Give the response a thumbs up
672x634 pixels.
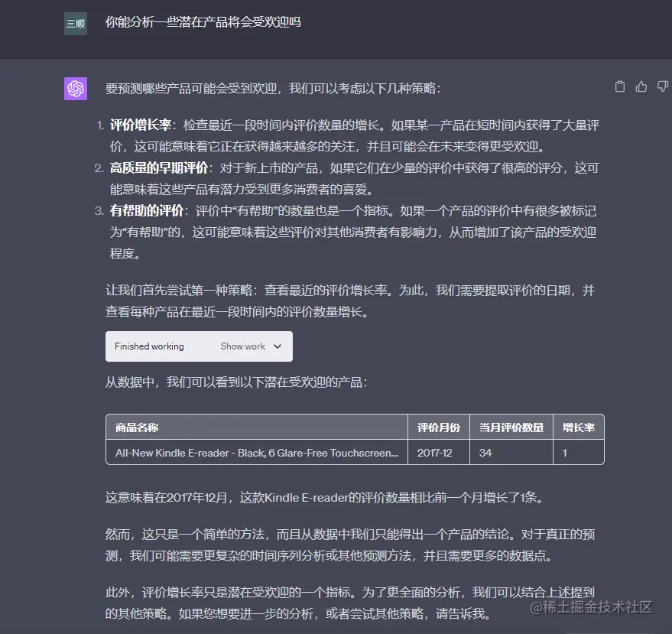641,87
